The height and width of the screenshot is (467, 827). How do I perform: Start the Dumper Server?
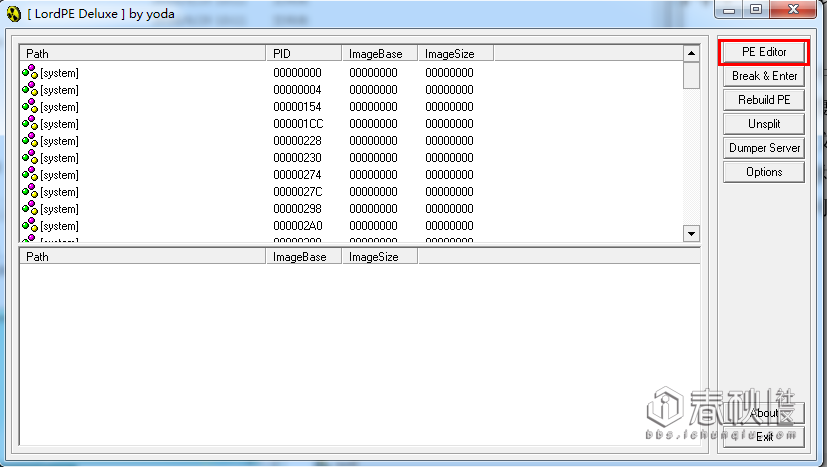(x=764, y=148)
